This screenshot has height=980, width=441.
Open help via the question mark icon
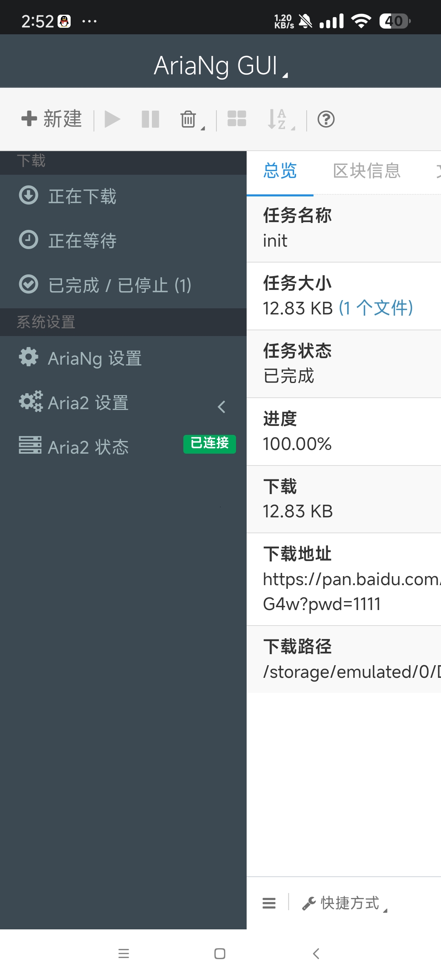[325, 119]
